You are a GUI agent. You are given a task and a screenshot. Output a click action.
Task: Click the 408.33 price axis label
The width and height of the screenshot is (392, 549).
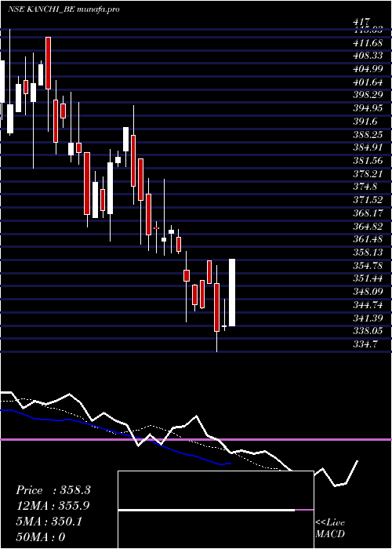click(x=368, y=56)
